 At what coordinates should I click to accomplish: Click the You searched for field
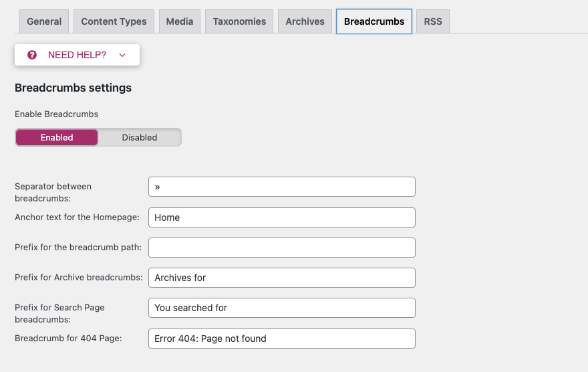click(x=281, y=307)
